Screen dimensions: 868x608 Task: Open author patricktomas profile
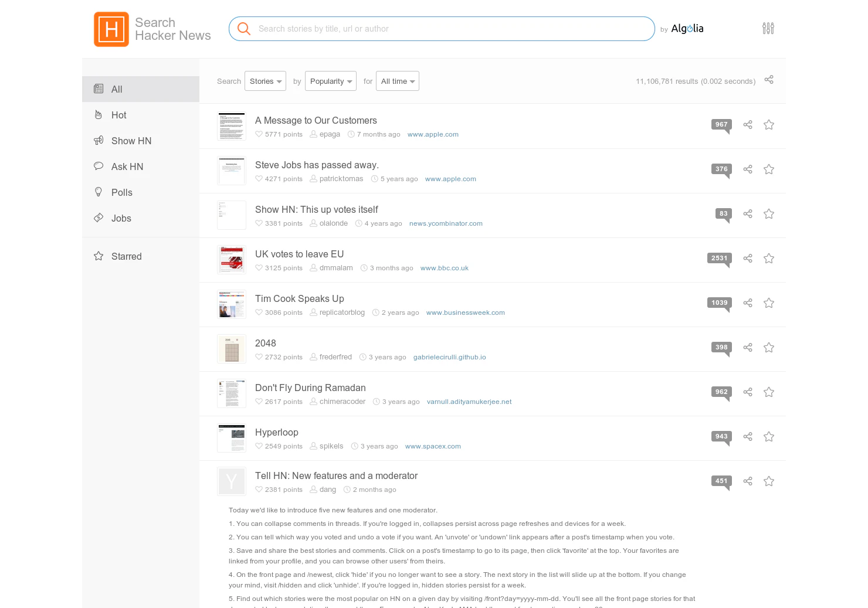point(341,179)
